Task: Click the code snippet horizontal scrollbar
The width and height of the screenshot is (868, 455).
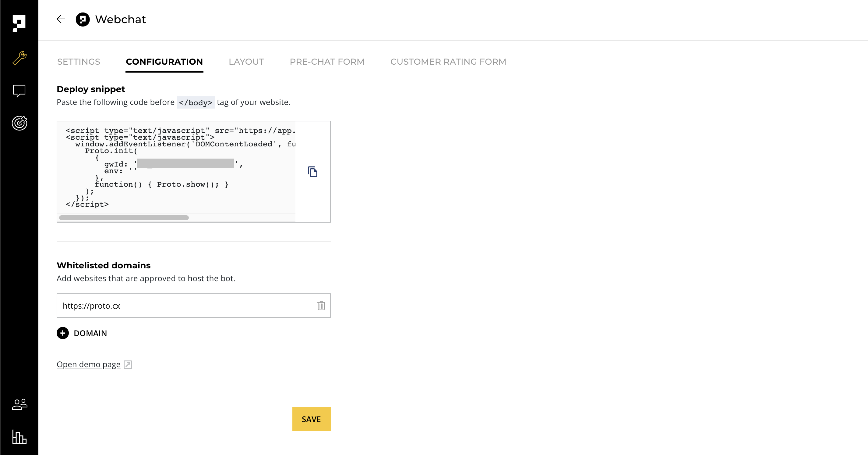Action: pos(124,217)
